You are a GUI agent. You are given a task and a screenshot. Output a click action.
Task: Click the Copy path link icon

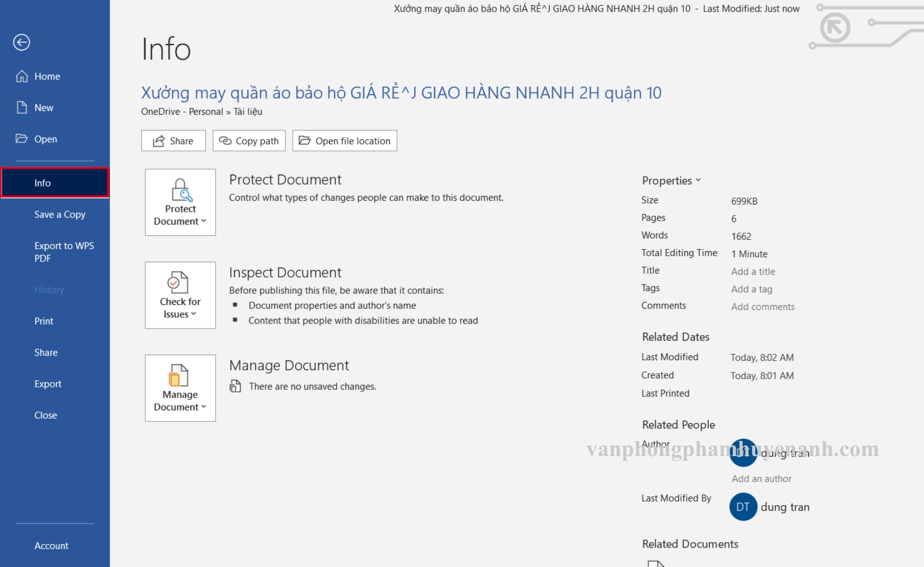225,140
